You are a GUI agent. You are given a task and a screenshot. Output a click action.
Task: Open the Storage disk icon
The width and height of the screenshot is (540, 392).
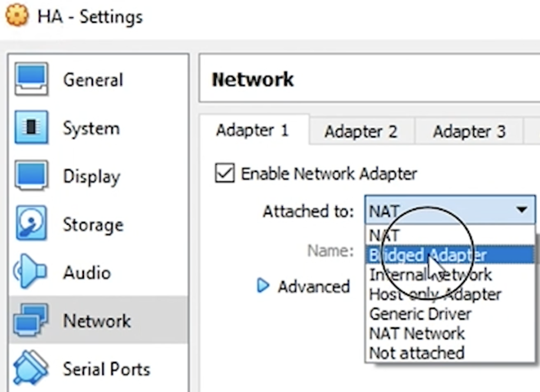(x=31, y=223)
